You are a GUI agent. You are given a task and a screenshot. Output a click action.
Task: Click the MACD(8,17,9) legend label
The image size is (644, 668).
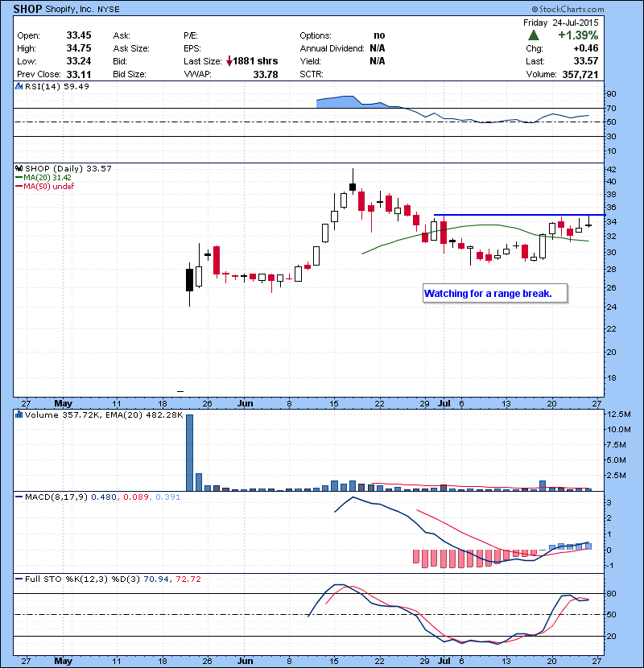pos(56,497)
